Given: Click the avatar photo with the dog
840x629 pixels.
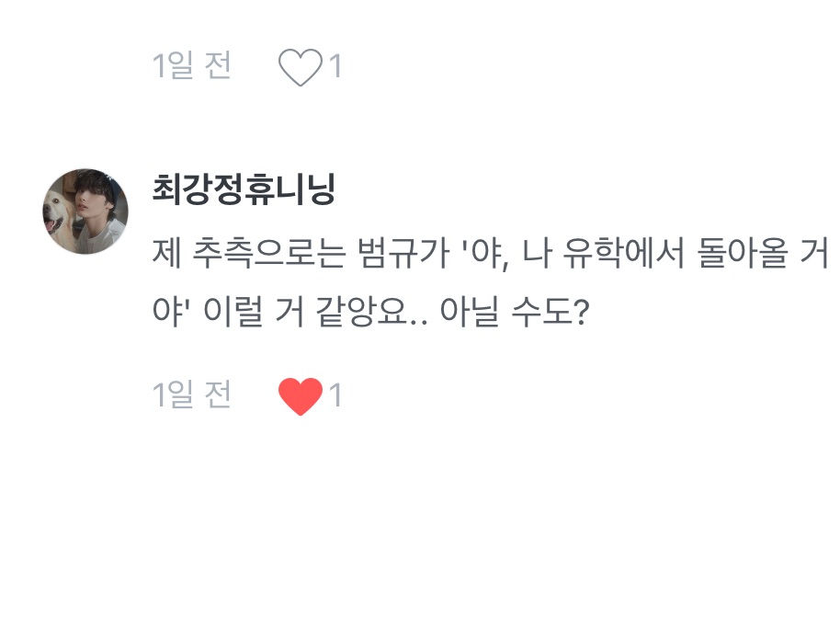Looking at the screenshot, I should 85,212.
